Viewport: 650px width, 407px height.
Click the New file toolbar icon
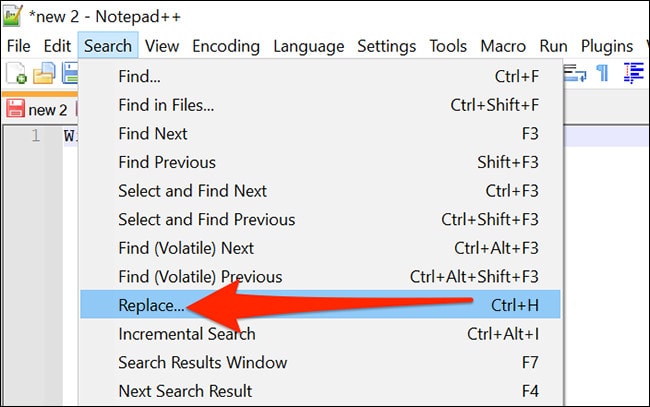[17, 73]
